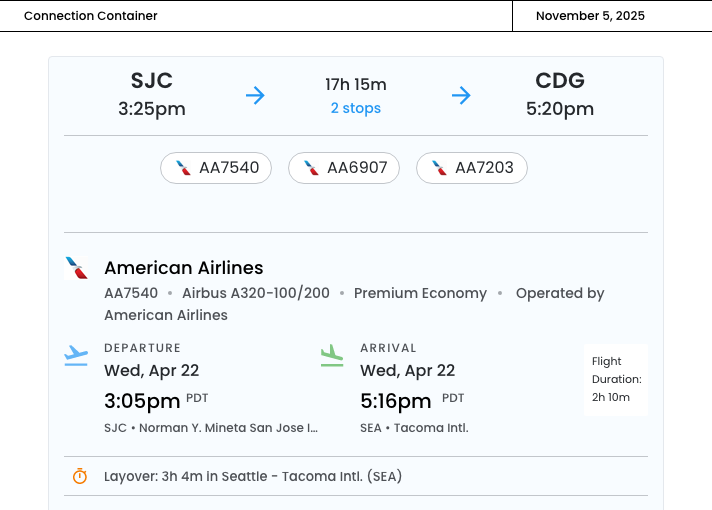The image size is (712, 510).
Task: Click the orange layover stopwatch icon
Action: coord(80,477)
